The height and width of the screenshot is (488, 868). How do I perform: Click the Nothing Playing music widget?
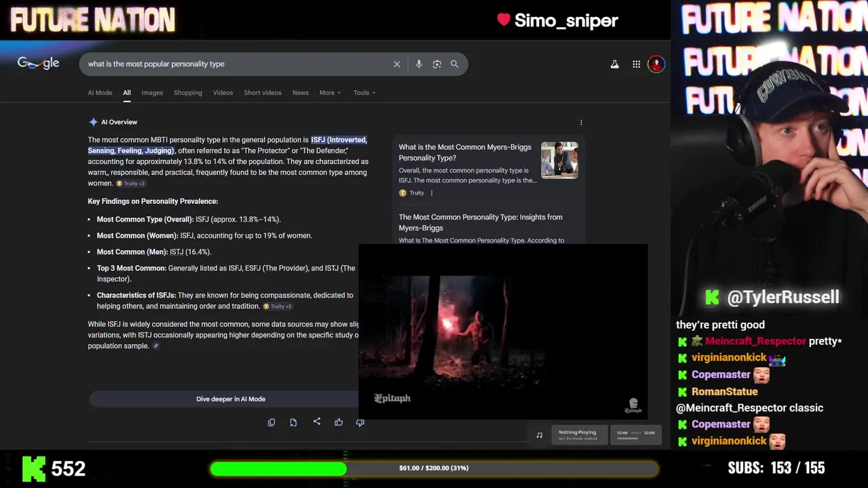coord(580,435)
